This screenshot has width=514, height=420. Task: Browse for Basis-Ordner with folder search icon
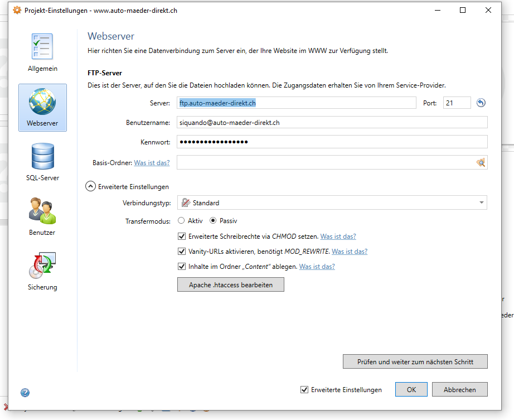point(481,163)
